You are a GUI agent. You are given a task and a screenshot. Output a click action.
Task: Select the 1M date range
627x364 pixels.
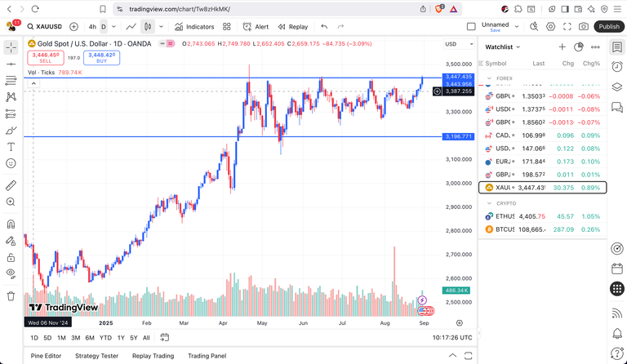tap(61, 338)
